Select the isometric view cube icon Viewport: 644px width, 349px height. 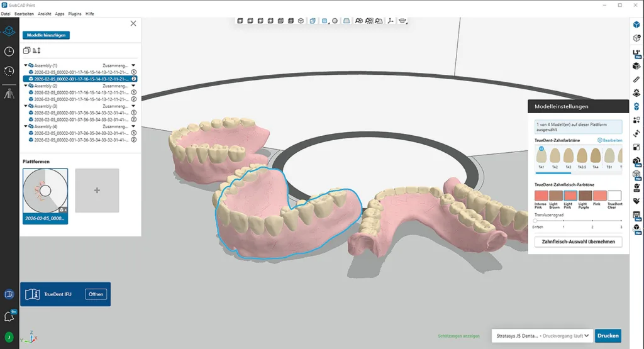[301, 21]
